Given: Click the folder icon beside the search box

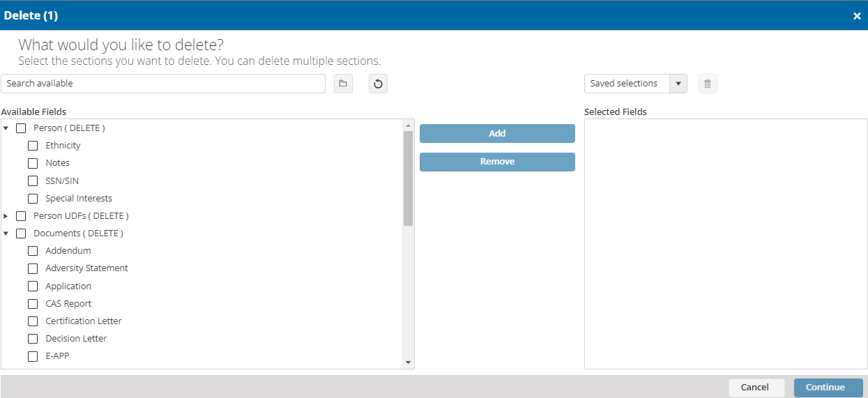Looking at the screenshot, I should tap(343, 84).
